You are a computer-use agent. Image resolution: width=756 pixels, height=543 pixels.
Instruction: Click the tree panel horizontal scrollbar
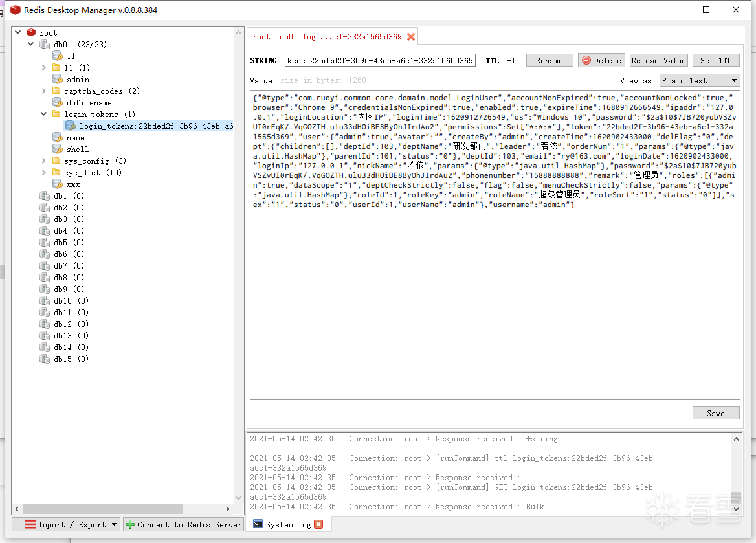103,509
